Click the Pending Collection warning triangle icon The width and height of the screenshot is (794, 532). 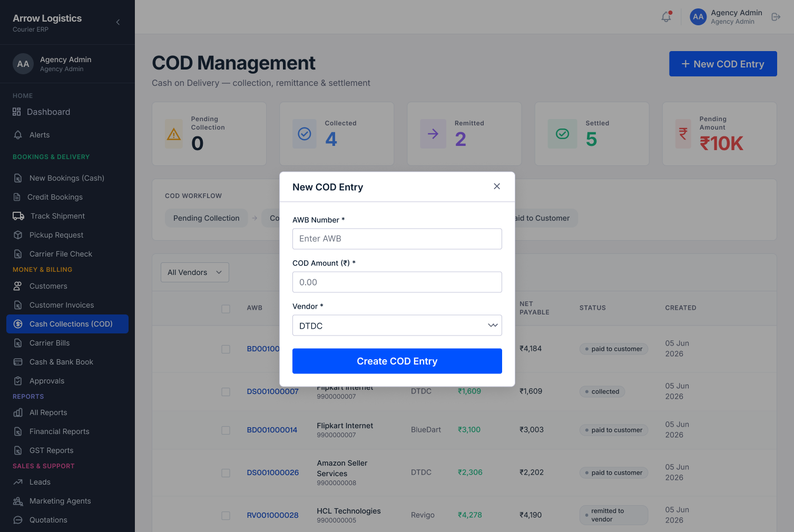[174, 134]
